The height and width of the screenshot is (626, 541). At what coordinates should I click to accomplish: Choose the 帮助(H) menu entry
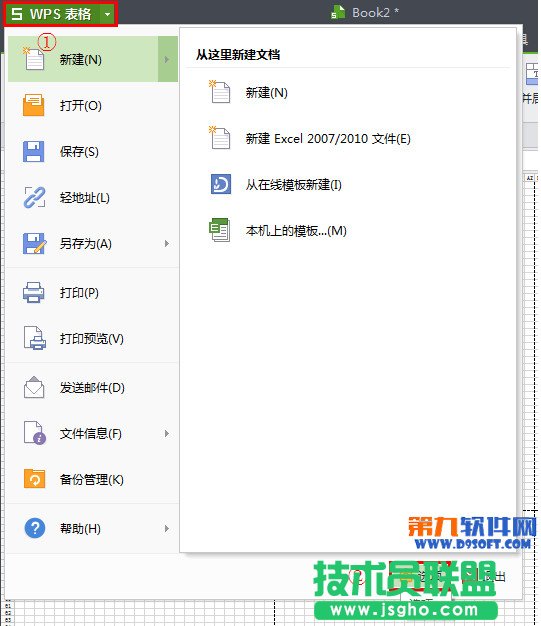tap(83, 528)
